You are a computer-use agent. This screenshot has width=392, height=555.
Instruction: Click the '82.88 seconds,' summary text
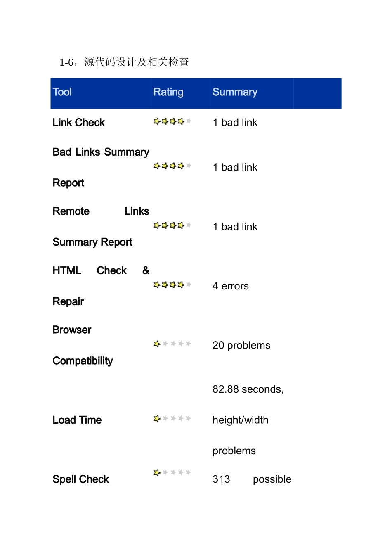pos(248,389)
